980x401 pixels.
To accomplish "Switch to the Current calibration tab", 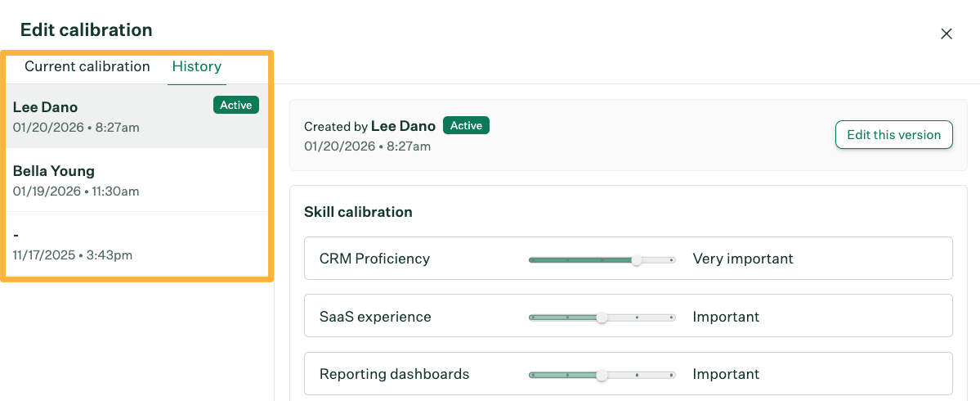I will pyautogui.click(x=87, y=66).
